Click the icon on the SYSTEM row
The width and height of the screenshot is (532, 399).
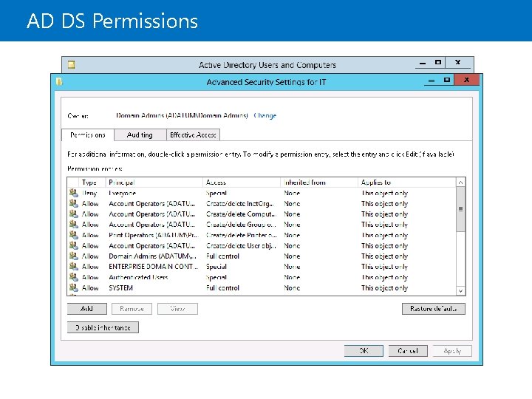click(74, 287)
